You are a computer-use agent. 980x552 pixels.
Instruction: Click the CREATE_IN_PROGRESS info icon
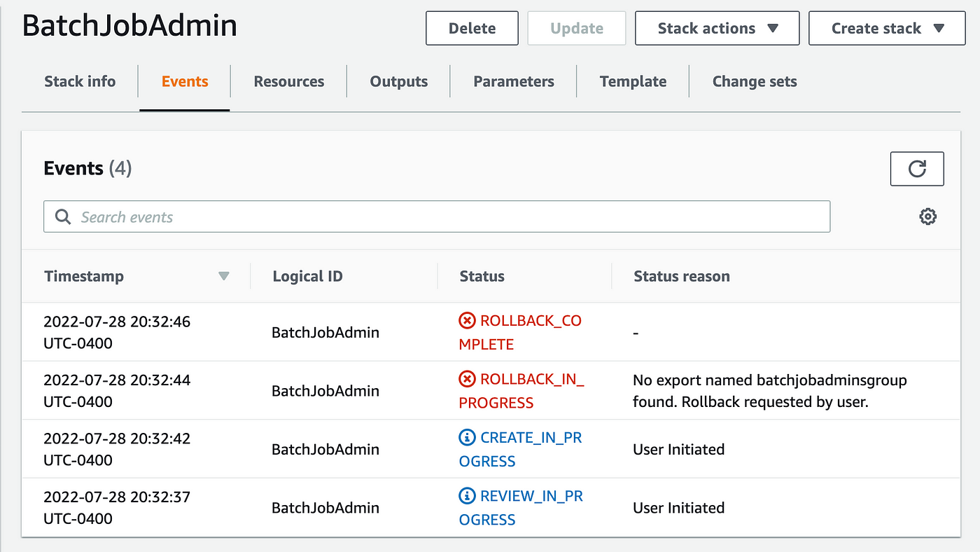(467, 438)
